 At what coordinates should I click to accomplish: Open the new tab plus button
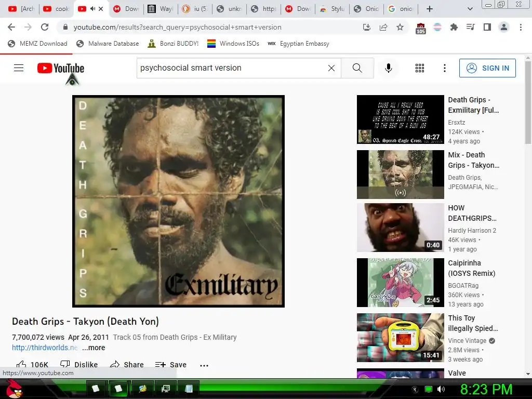pos(430,9)
